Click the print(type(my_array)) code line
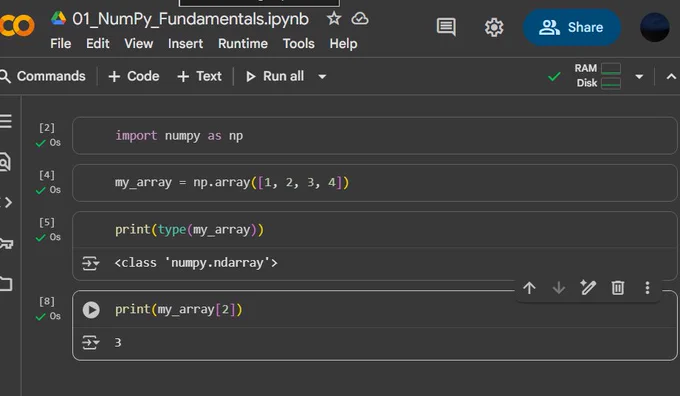Screen dimensions: 680x396 point(189,229)
